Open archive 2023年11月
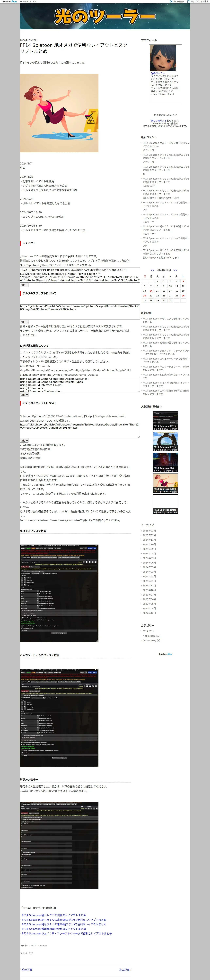This screenshot has width=210, height=980. click(149, 586)
